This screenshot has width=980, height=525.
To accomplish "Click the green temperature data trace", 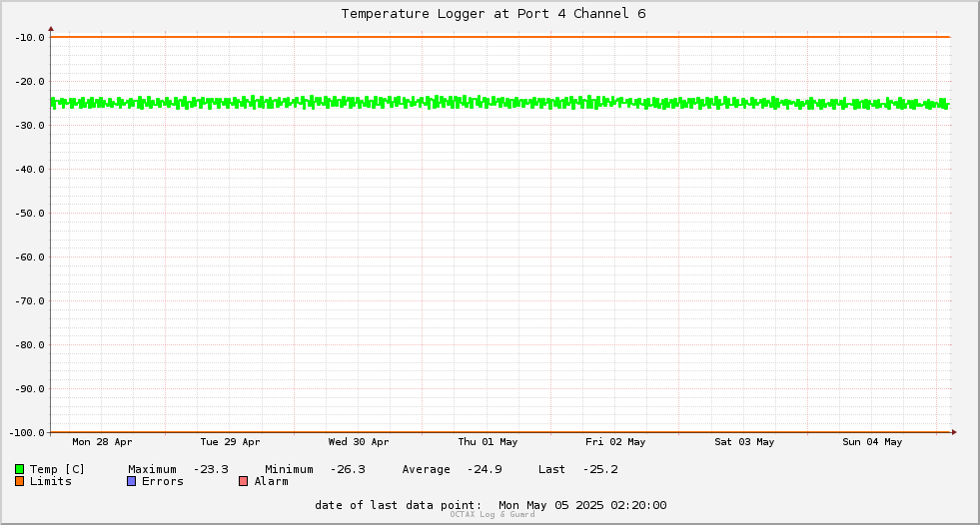I will click(x=500, y=103).
